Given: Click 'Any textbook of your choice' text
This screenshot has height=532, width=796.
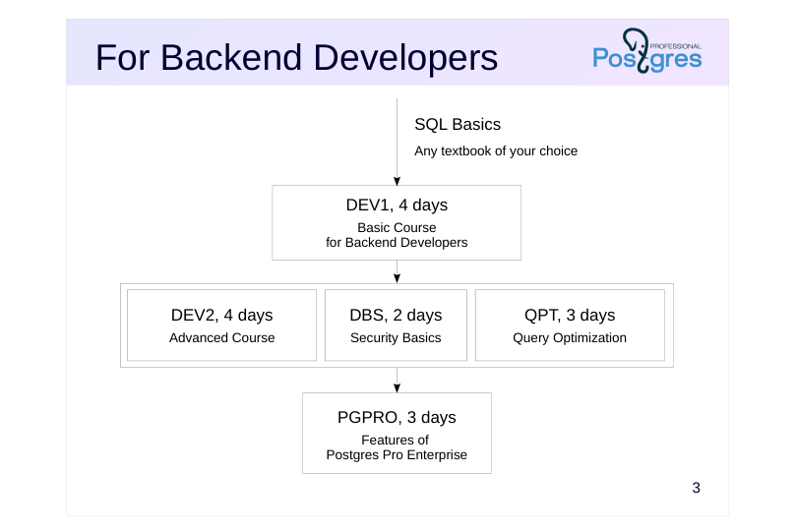Looking at the screenshot, I should [x=496, y=151].
